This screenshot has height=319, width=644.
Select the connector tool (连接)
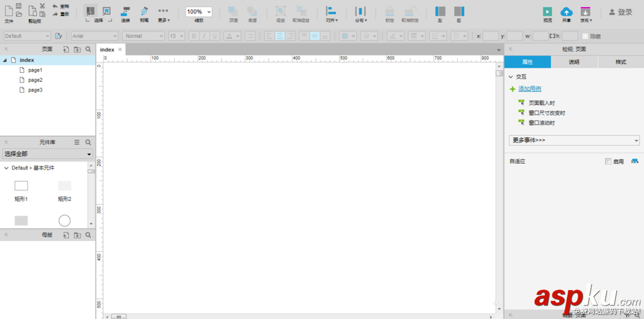[126, 11]
